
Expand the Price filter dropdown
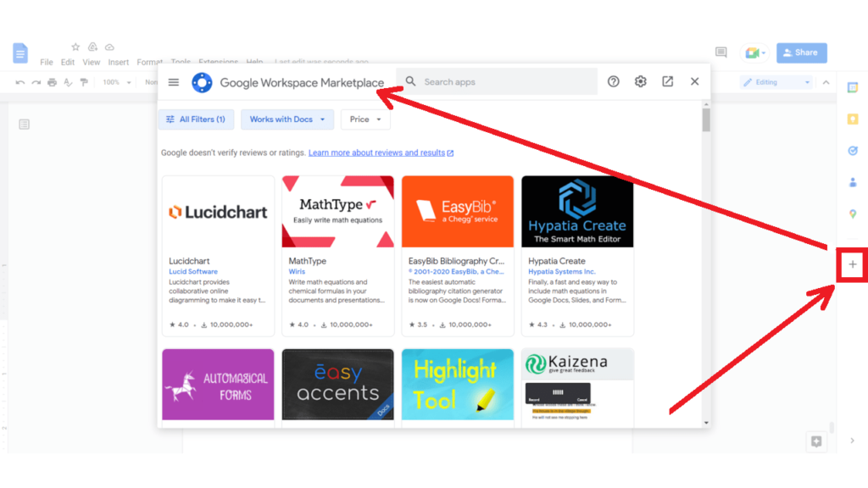click(365, 119)
